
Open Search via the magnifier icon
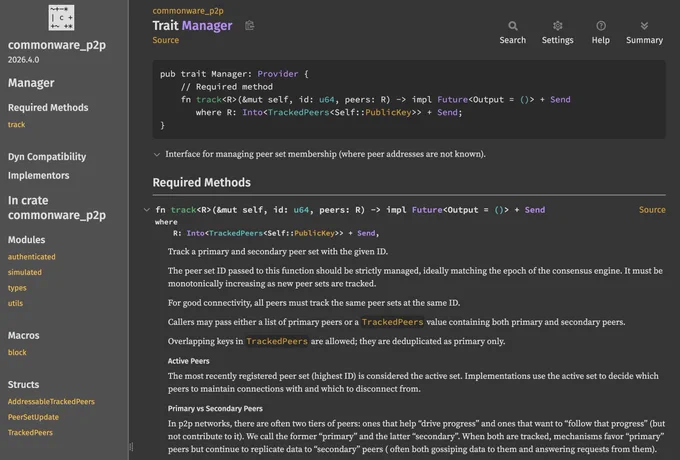[x=513, y=26]
